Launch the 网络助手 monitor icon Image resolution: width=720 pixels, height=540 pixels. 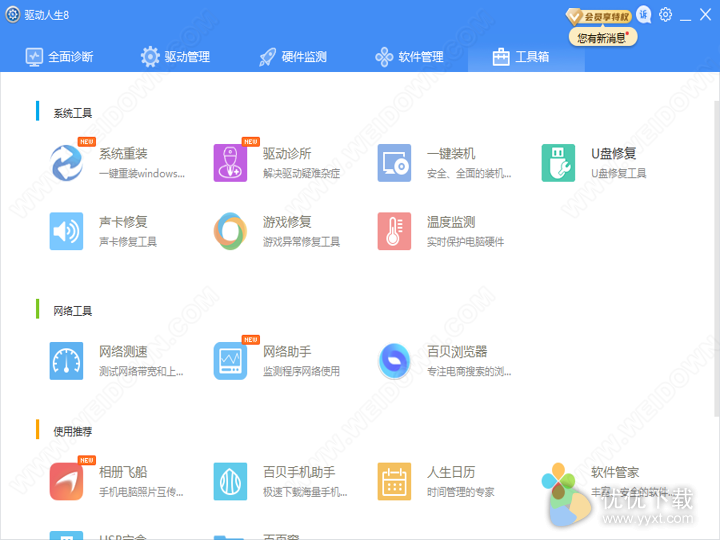click(x=231, y=361)
